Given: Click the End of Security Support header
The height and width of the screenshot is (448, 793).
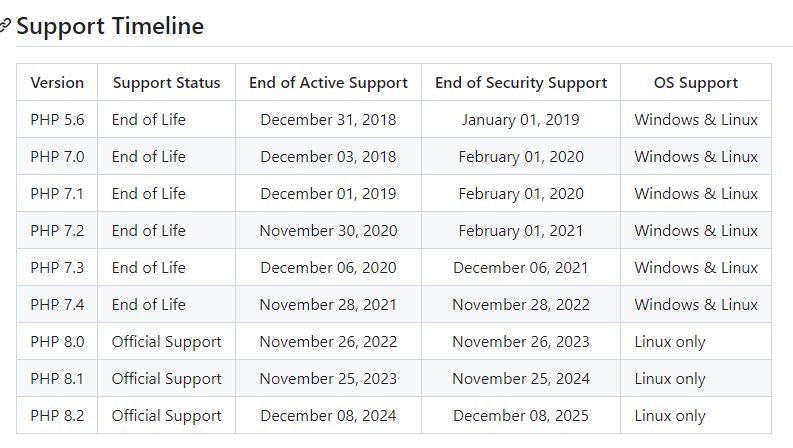Looking at the screenshot, I should pyautogui.click(x=521, y=83).
